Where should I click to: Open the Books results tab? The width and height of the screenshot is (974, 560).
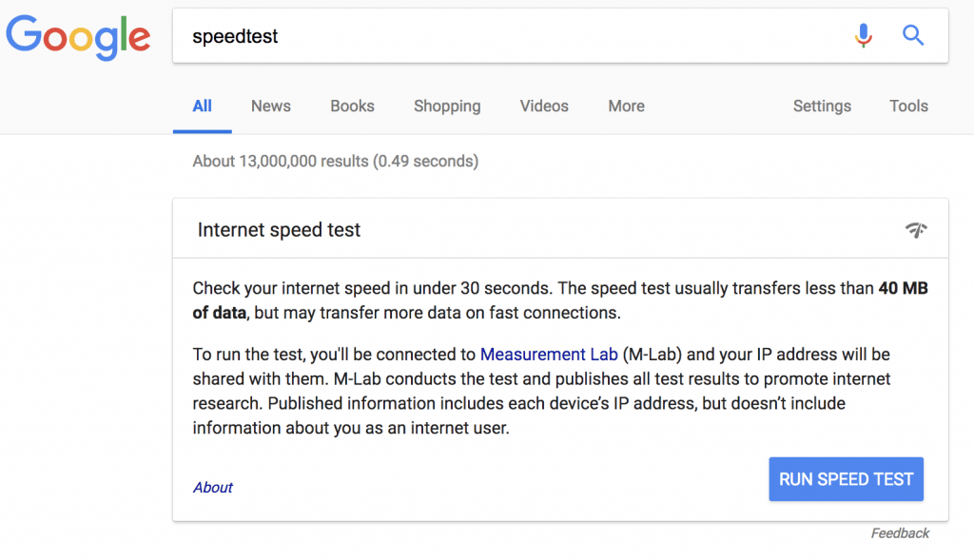tap(352, 106)
